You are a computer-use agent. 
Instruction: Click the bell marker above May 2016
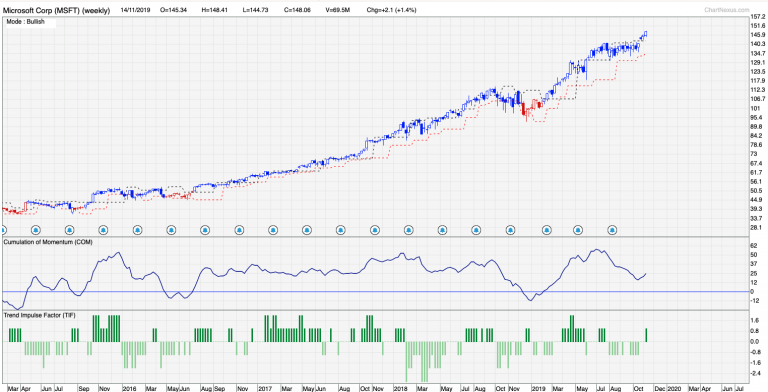point(171,229)
